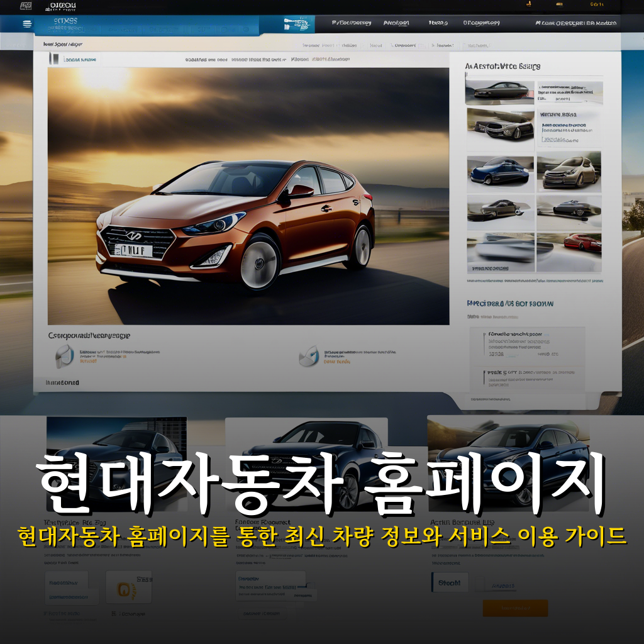Click the blue-edged button under right card
The image size is (644, 644).
(449, 582)
